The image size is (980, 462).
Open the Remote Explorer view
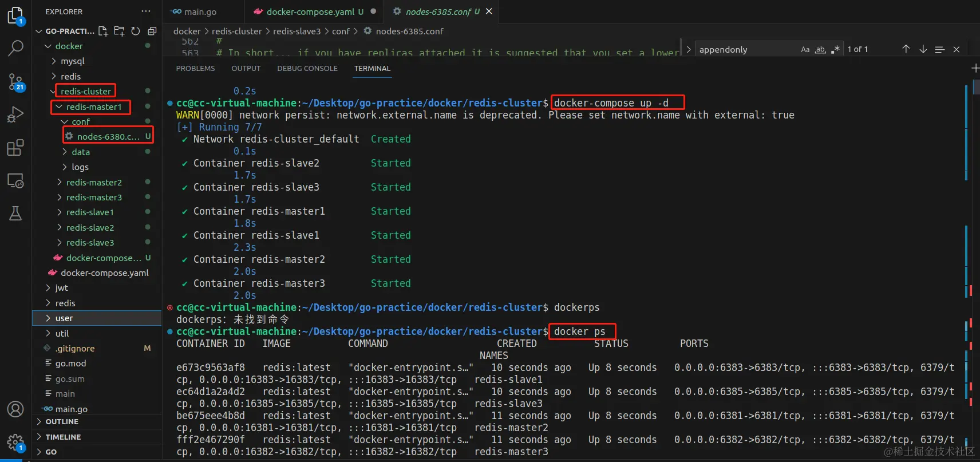pyautogui.click(x=15, y=181)
